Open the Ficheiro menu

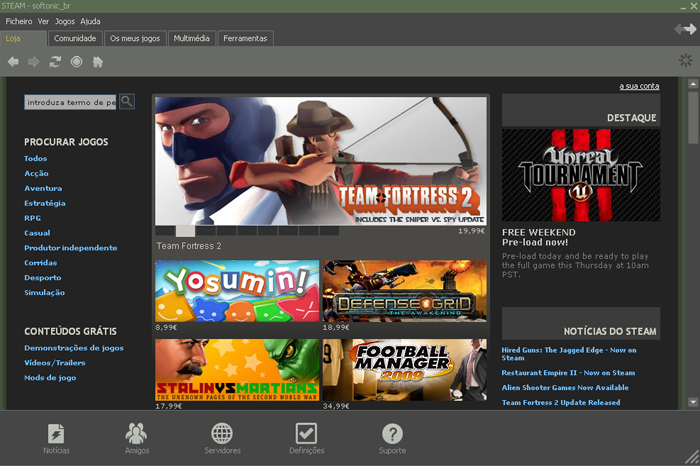[19, 21]
